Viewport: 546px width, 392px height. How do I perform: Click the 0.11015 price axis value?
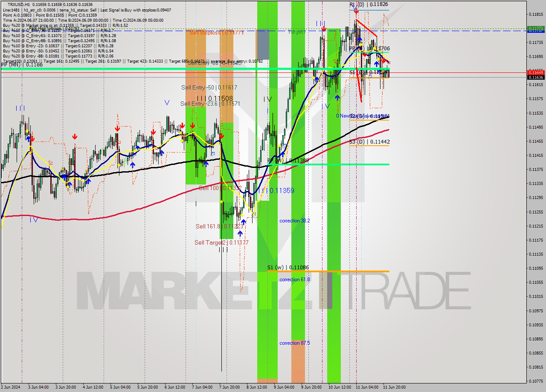tap(536, 296)
